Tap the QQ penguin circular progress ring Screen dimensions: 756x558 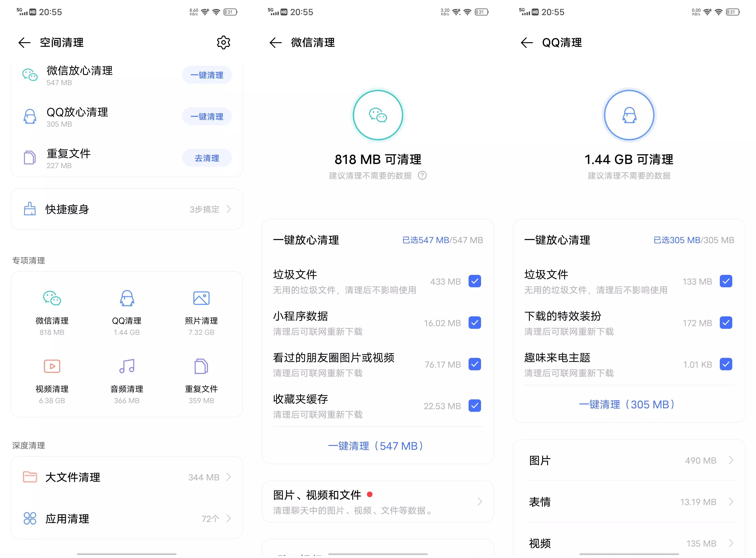[x=629, y=115]
